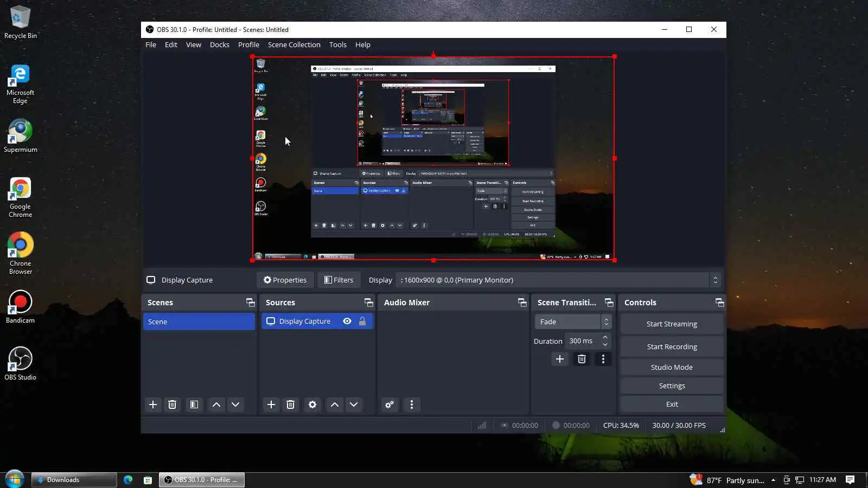This screenshot has width=868, height=488.
Task: Move the source down in Sources dock
Action: click(354, 404)
